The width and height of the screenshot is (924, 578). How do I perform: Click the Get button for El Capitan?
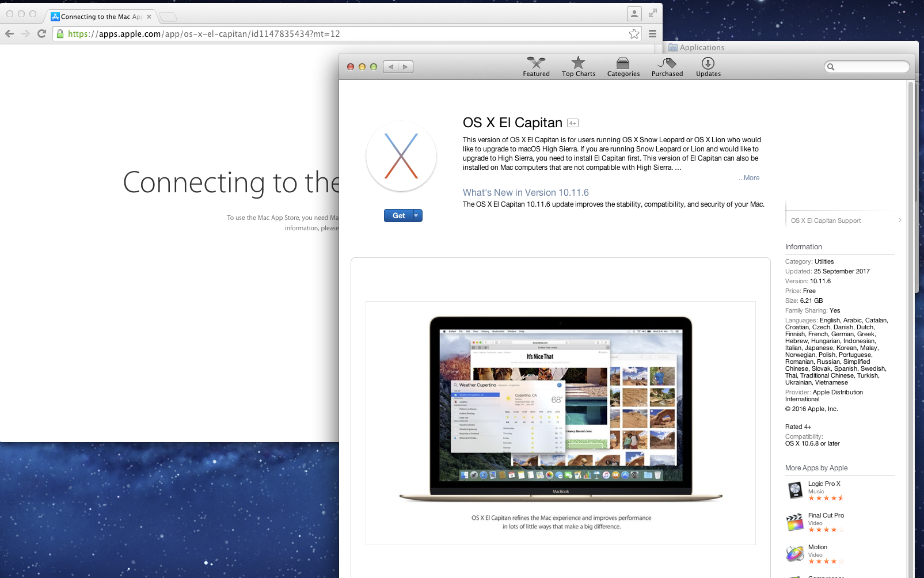(398, 215)
